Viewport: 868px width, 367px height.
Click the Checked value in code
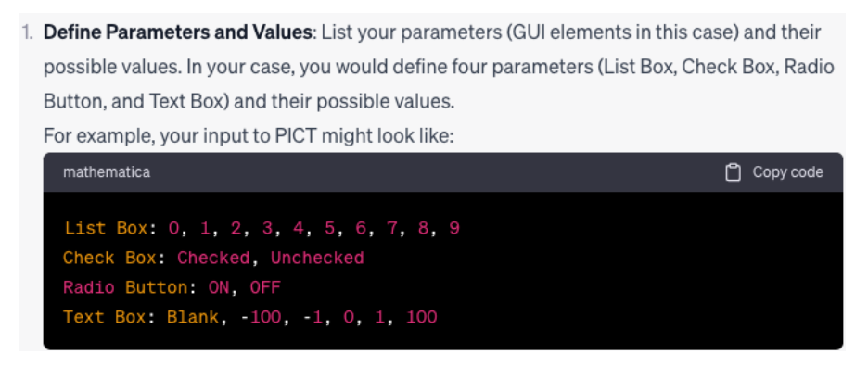(x=213, y=258)
